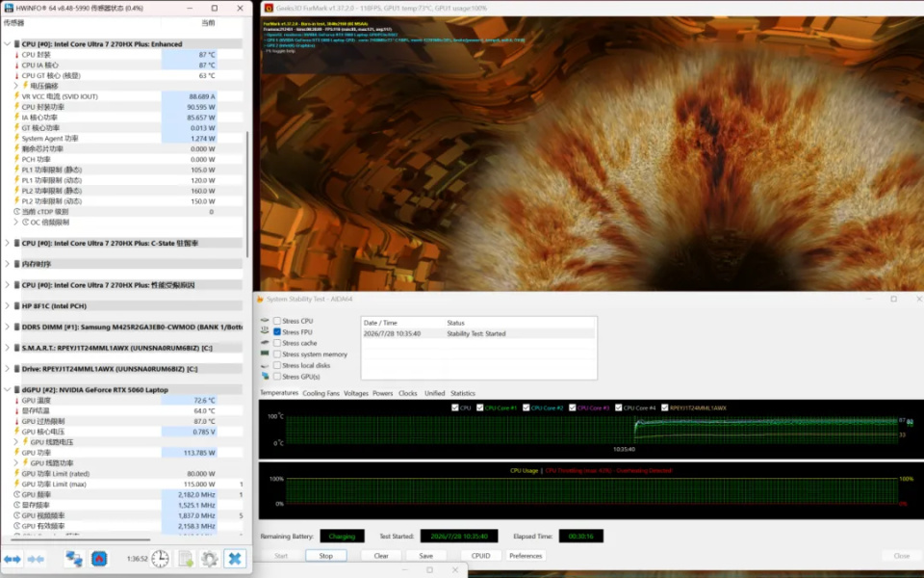Click chip icon of dGPU NVIDIA GeForce header
The width and height of the screenshot is (924, 578).
[17, 390]
